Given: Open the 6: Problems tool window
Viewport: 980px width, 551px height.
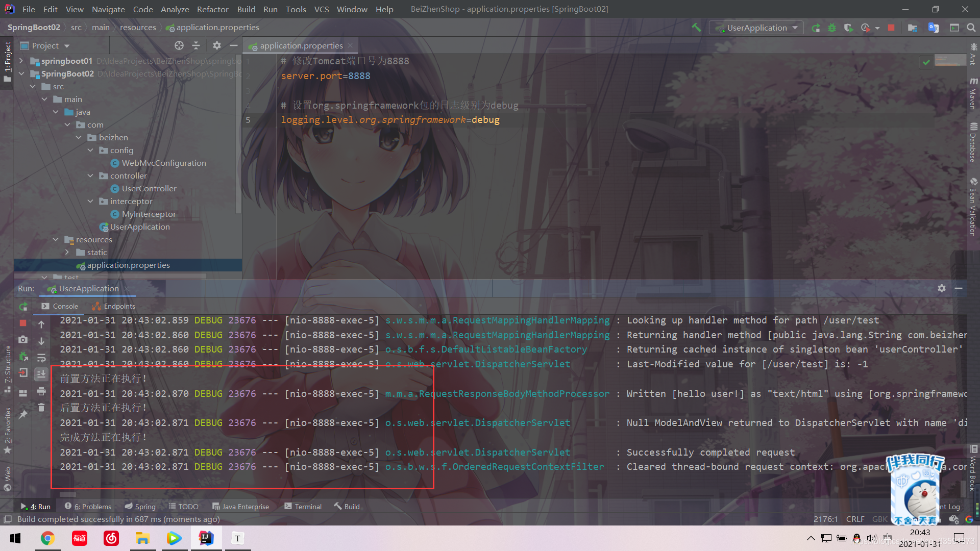Looking at the screenshot, I should 88,507.
